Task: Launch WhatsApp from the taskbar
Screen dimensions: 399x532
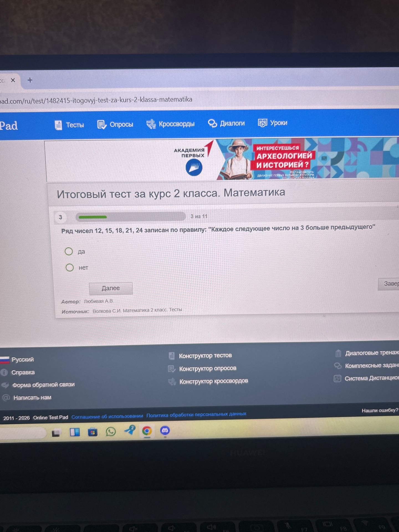Action: pyautogui.click(x=111, y=431)
